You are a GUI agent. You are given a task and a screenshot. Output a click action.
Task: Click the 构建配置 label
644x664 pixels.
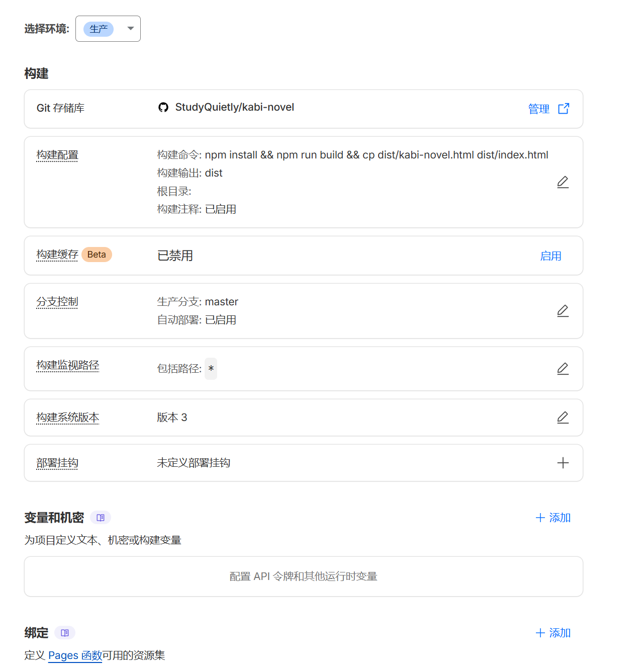[57, 155]
